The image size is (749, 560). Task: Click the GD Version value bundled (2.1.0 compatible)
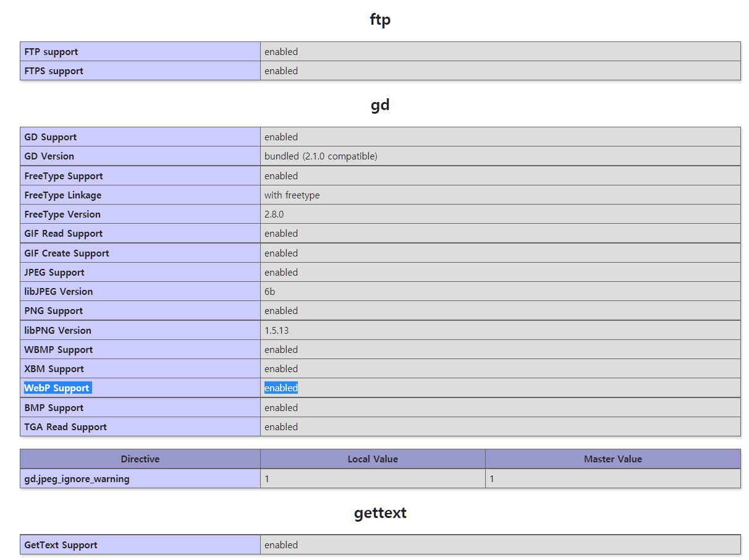(321, 156)
